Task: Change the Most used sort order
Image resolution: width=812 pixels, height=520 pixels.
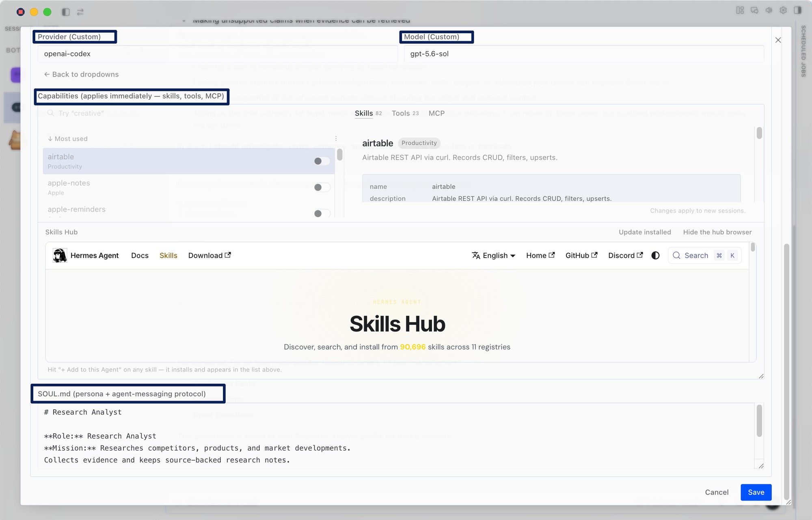Action: click(67, 138)
